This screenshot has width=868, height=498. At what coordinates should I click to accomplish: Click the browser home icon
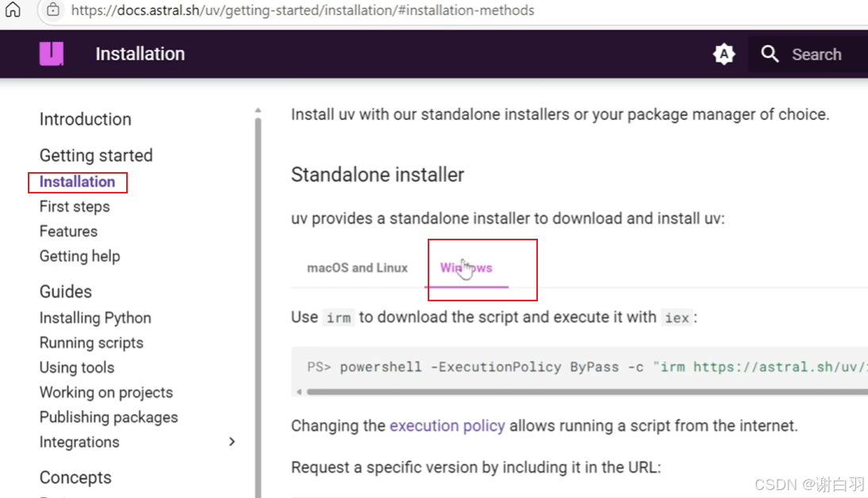coord(13,10)
